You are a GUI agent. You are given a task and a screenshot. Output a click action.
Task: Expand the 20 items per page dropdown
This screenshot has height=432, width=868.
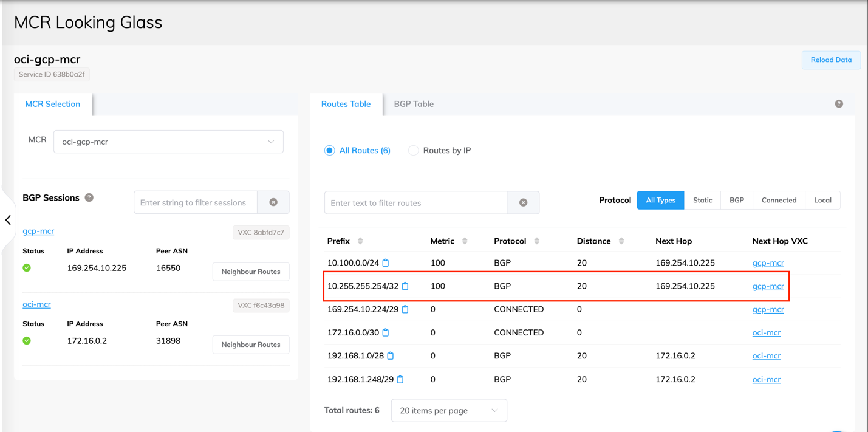[449, 411]
